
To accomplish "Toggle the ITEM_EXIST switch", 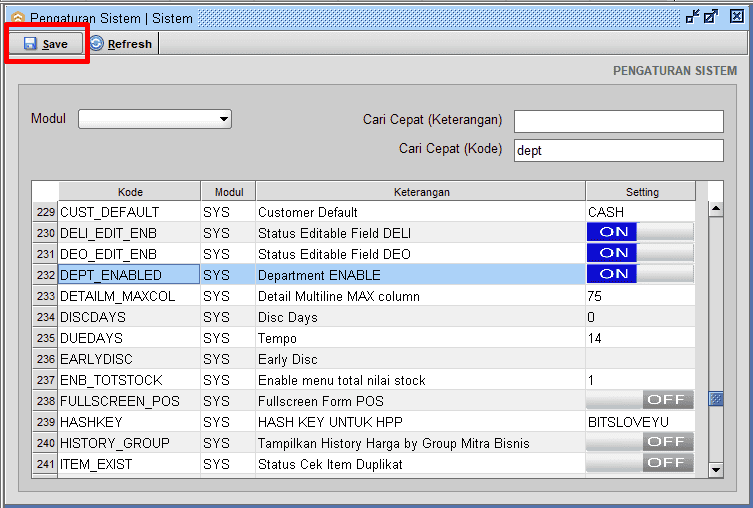I will (640, 463).
